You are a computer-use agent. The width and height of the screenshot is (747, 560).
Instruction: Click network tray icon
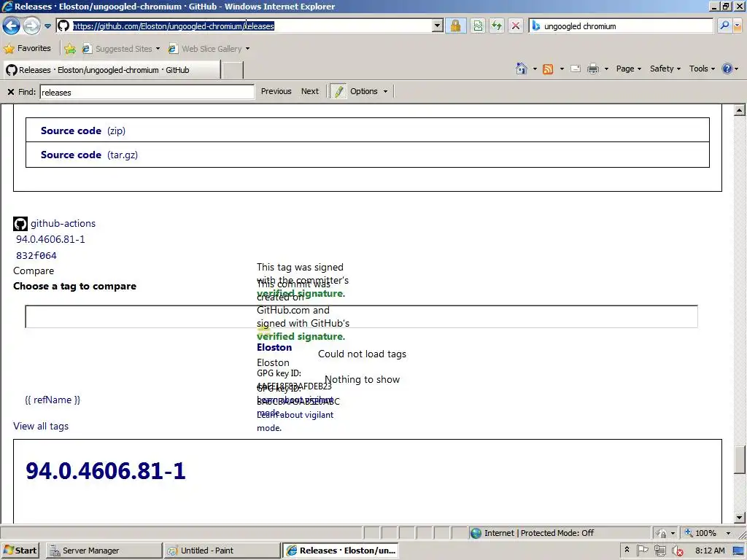[x=659, y=551]
